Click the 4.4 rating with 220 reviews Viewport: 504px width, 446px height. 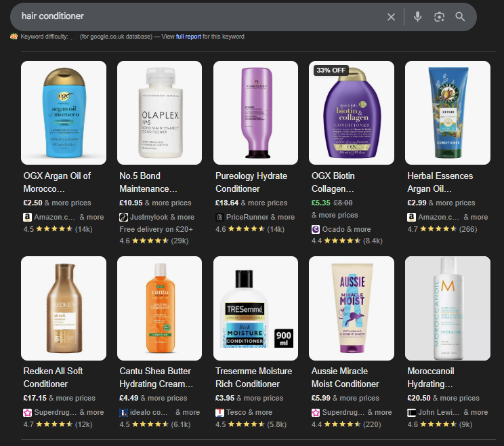click(346, 424)
